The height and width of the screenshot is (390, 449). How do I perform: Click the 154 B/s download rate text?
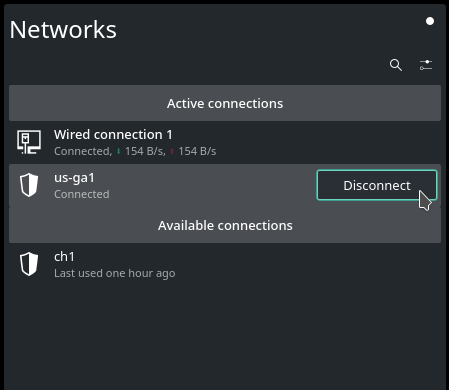coord(145,151)
